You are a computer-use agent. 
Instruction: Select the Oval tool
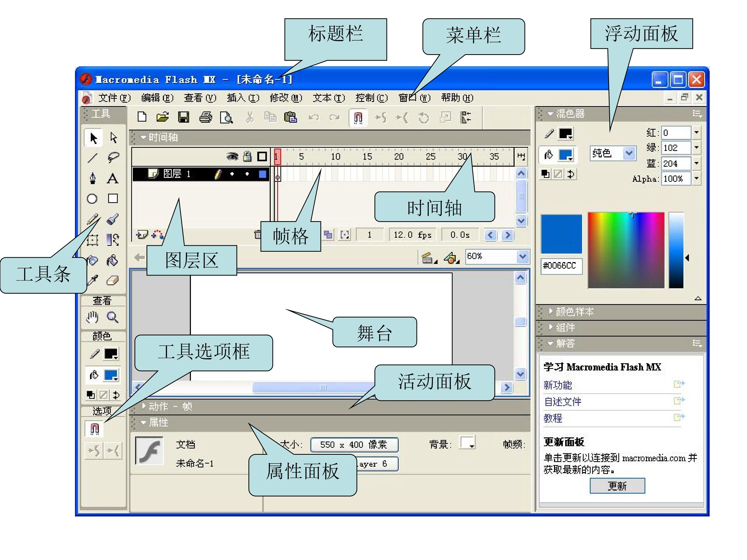pyautogui.click(x=92, y=199)
